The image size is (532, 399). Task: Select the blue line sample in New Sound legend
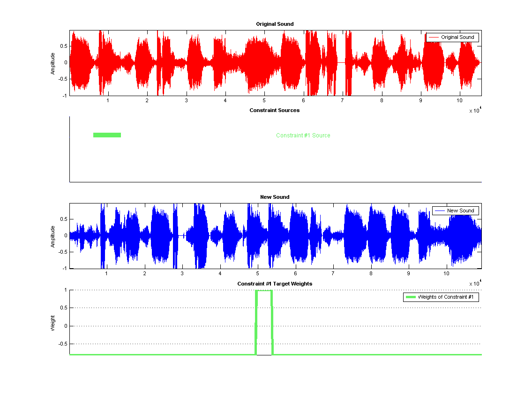point(439,211)
